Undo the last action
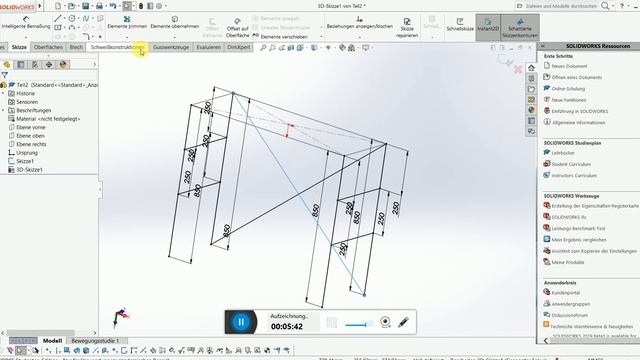Screen dimensions: 640x360 [113, 6]
